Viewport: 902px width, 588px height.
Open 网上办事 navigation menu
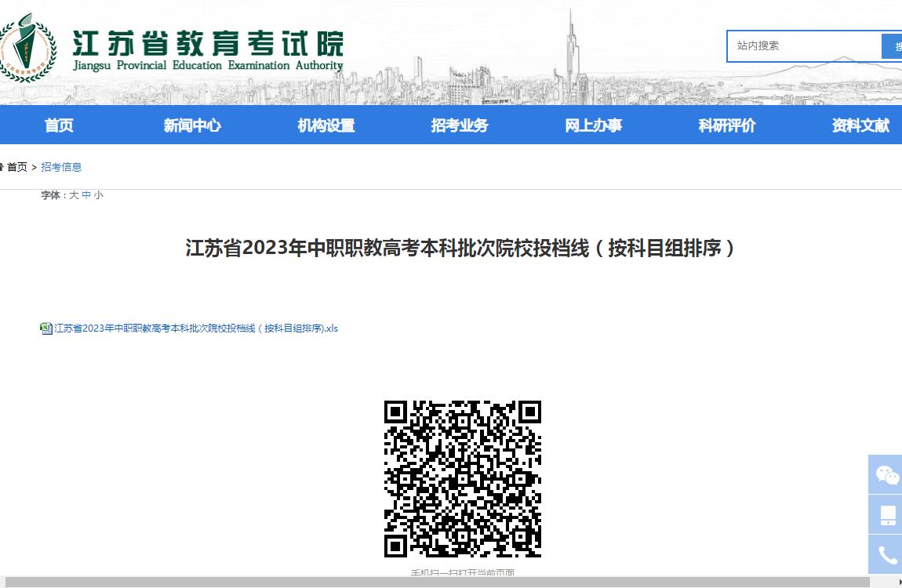pos(593,125)
